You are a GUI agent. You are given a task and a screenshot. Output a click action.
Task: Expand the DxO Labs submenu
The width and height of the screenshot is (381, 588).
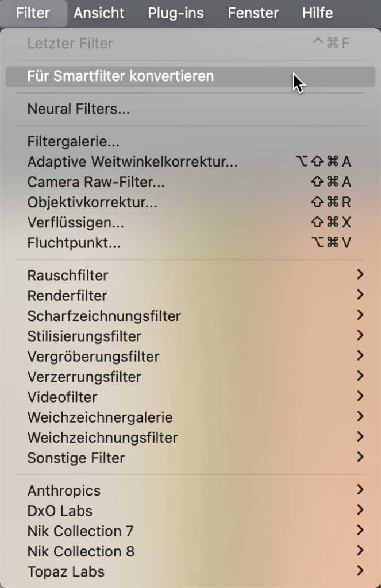pyautogui.click(x=190, y=511)
